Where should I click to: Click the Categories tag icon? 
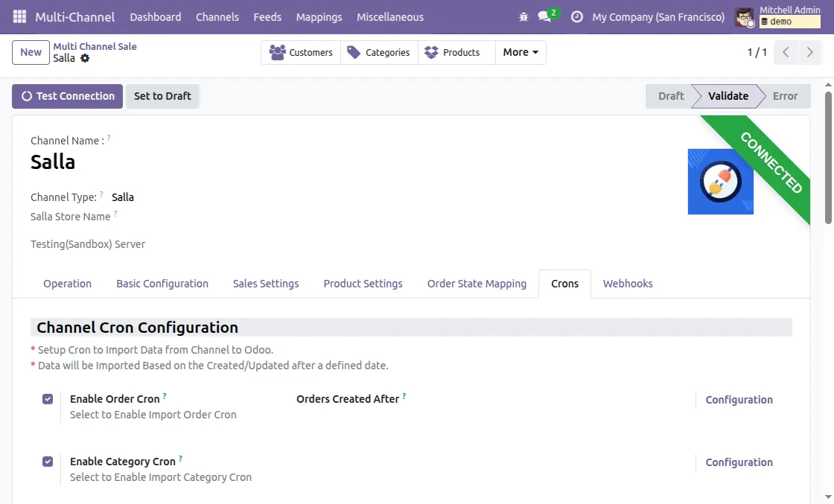354,52
